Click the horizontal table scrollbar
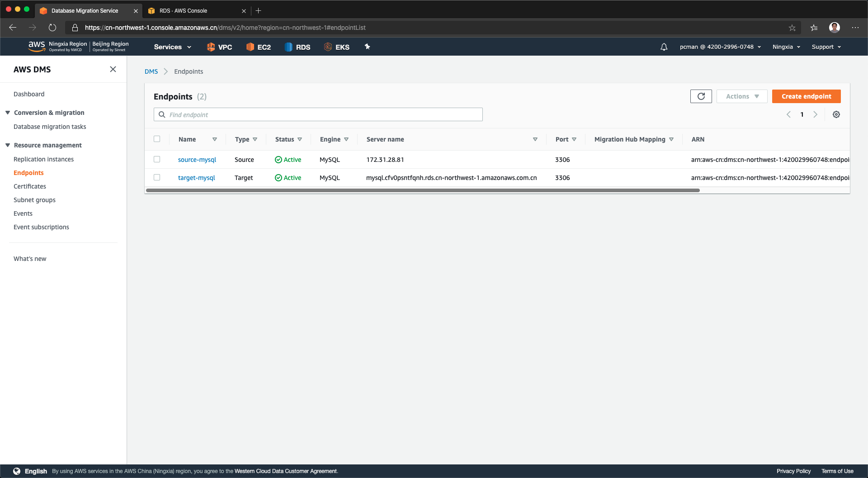Viewport: 868px width, 478px height. [x=423, y=190]
